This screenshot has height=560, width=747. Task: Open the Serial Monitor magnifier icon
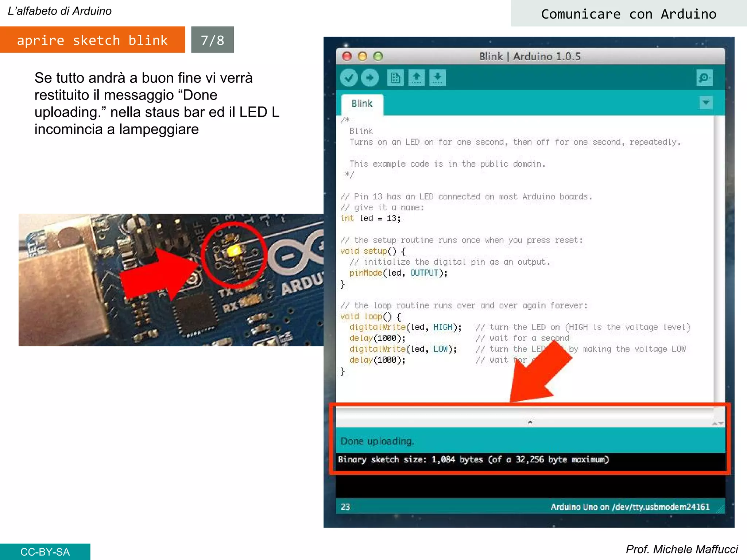(704, 78)
